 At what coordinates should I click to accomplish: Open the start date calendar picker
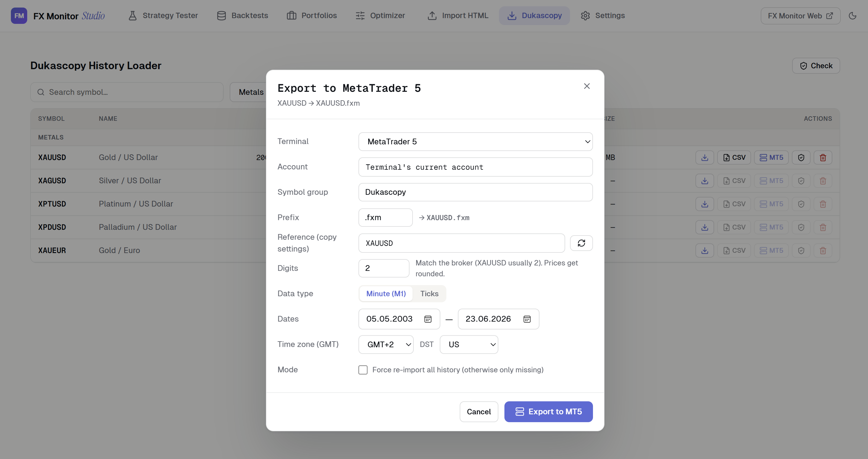pos(428,319)
